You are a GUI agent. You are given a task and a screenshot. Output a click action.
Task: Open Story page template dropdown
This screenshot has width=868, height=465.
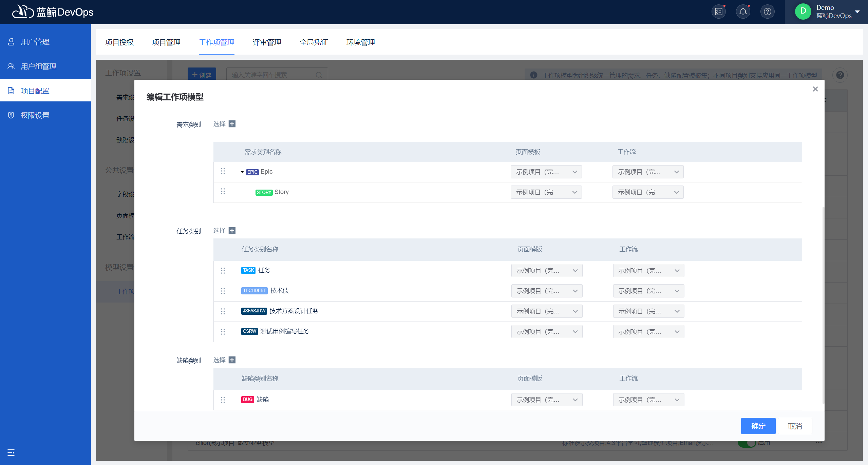[546, 192]
